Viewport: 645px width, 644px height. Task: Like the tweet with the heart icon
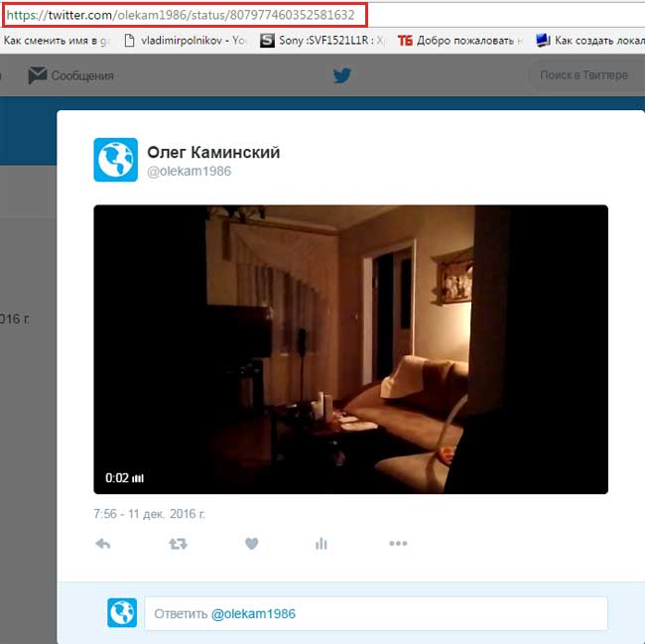tap(251, 544)
